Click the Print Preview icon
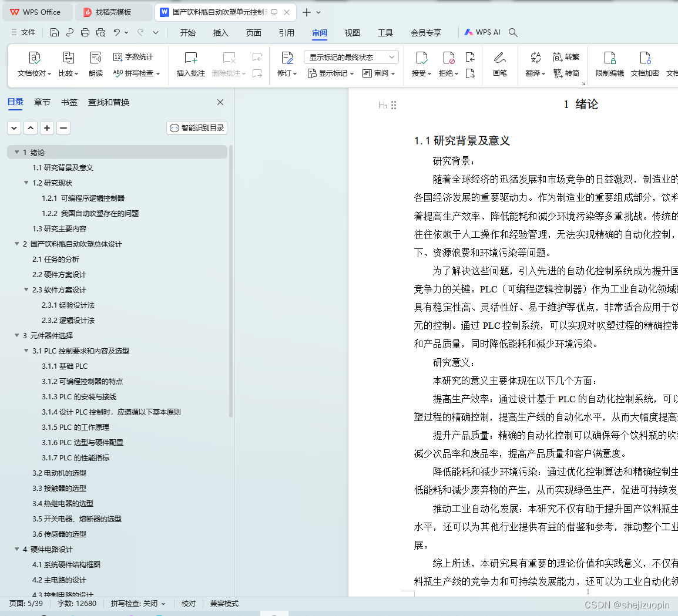 100,32
